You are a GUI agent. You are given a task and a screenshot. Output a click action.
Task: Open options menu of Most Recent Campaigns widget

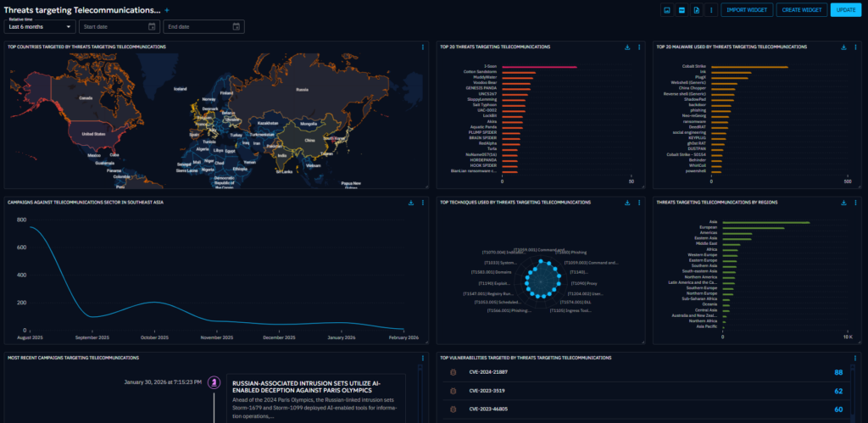pyautogui.click(x=422, y=359)
